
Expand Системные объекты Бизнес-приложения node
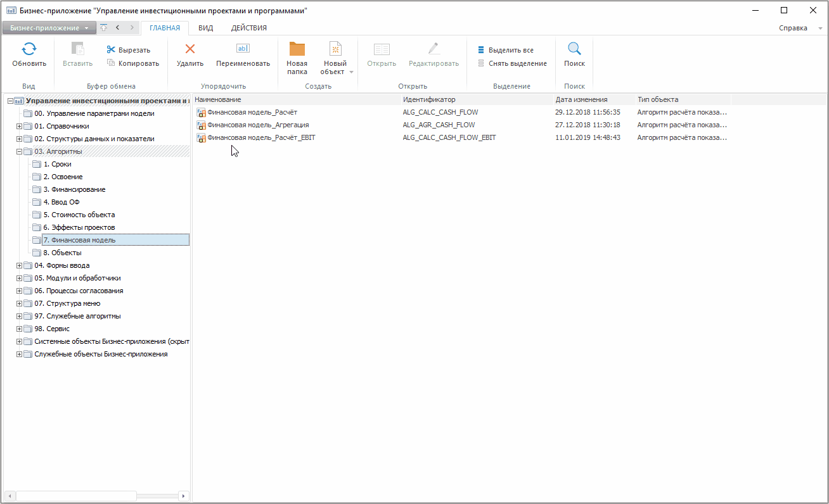click(19, 341)
